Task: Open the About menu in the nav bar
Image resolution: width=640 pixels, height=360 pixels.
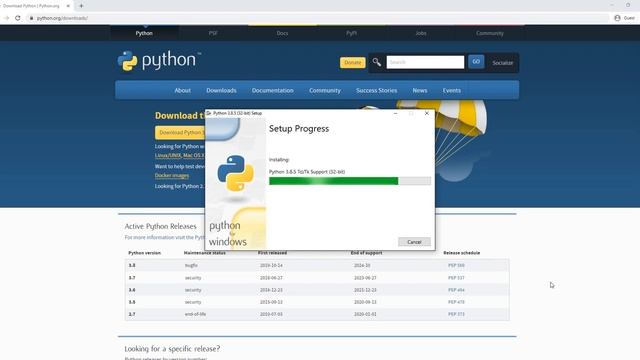Action: [x=182, y=90]
